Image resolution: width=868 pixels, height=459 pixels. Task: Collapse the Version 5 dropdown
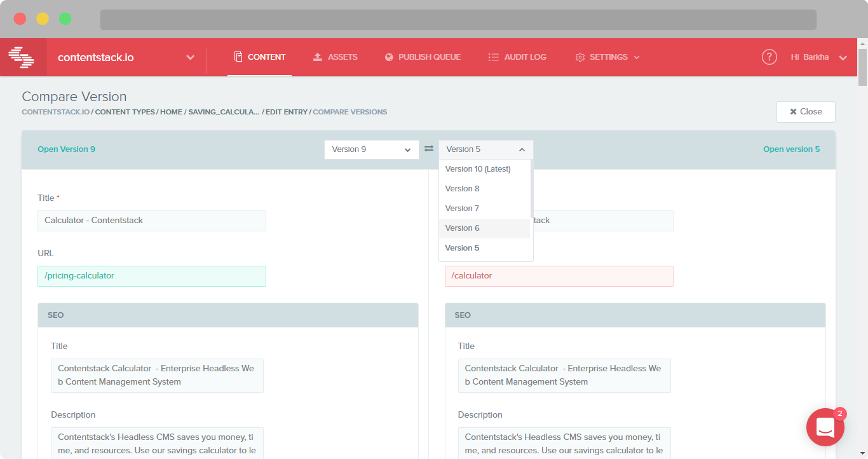click(x=486, y=149)
